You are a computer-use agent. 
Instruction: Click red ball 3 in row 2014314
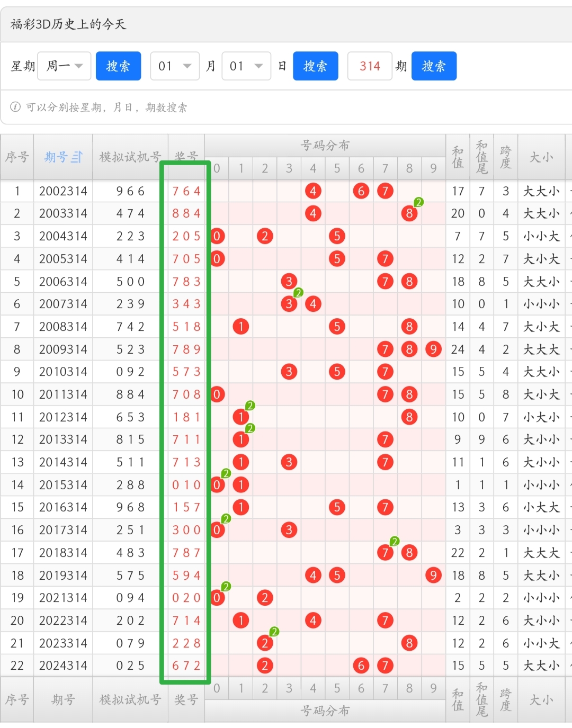pos(289,462)
